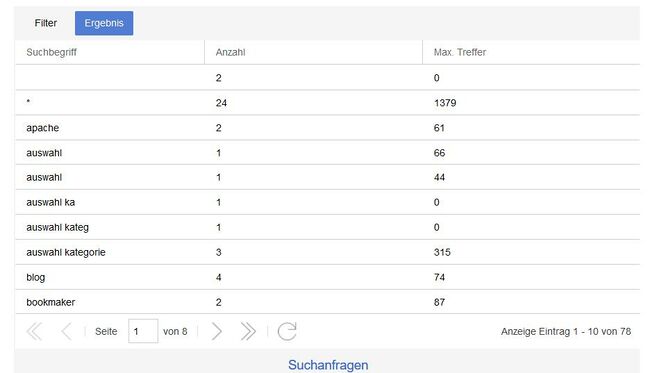Select the auswahl row with 66 hits
This screenshot has height=373, width=650.
pyautogui.click(x=327, y=153)
